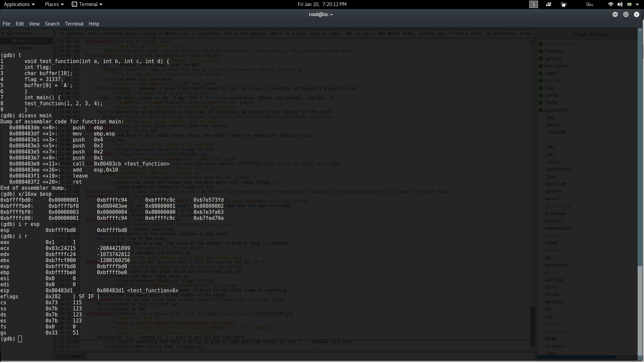This screenshot has height=362, width=644.
Task: Click the 0B/s network speed indicator
Action: 590,4
